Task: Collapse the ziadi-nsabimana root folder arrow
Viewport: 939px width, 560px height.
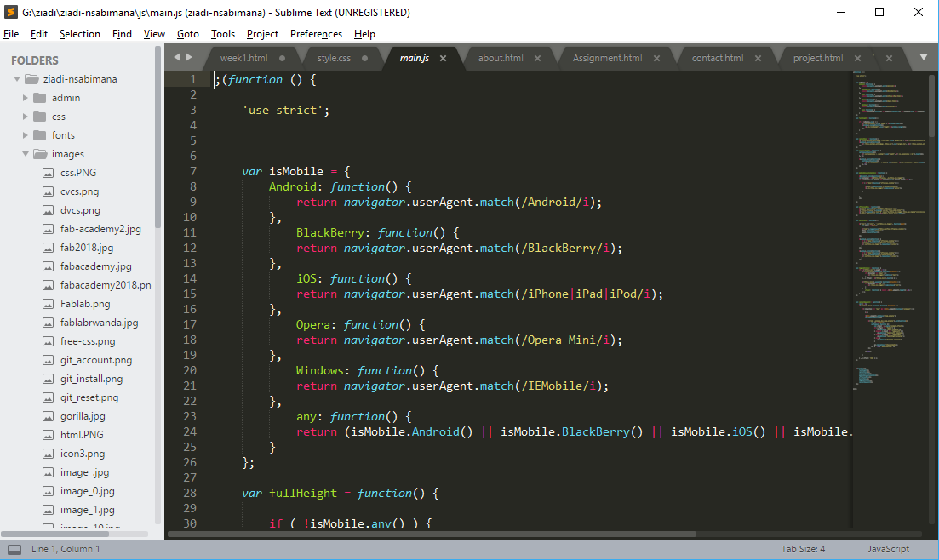Action: pos(17,79)
